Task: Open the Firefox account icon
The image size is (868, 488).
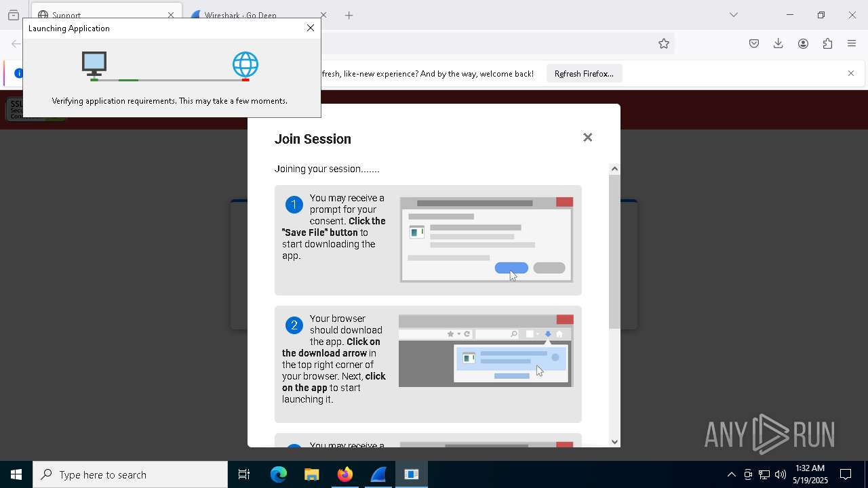Action: tap(803, 43)
